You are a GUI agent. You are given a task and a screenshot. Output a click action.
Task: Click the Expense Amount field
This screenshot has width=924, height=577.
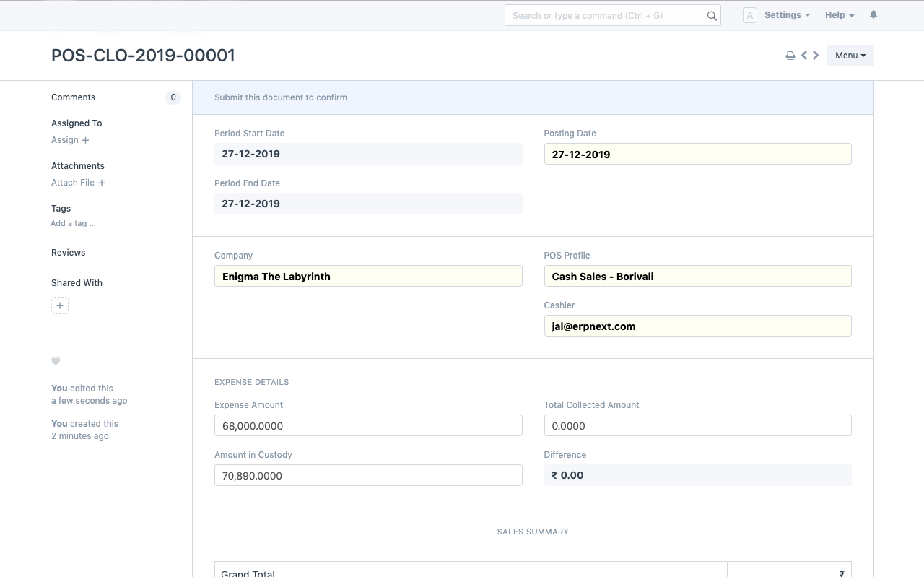click(368, 425)
